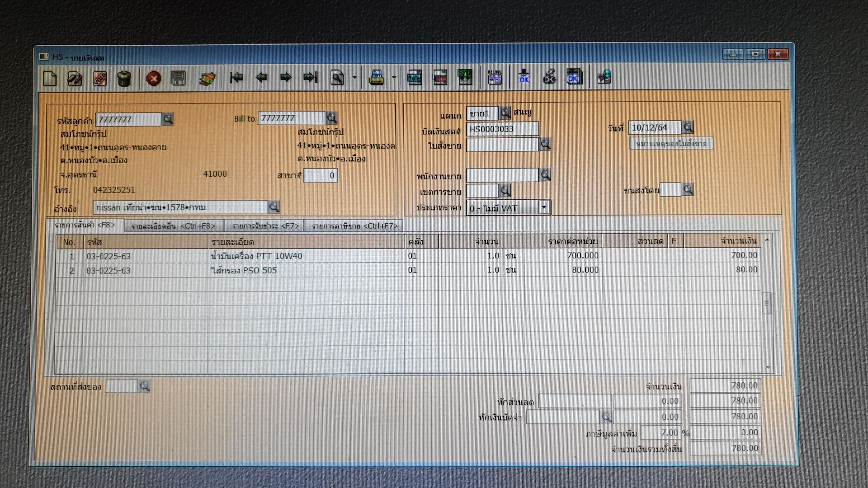This screenshot has width=868, height=488.
Task: Open the delivery place (สถานที่ส่งของ) lookup magnifier
Action: pos(145,386)
